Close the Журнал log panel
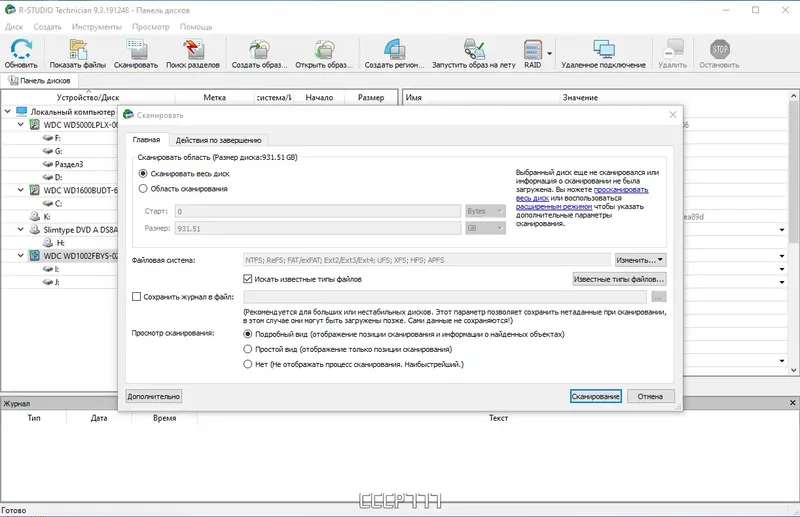 [793, 403]
